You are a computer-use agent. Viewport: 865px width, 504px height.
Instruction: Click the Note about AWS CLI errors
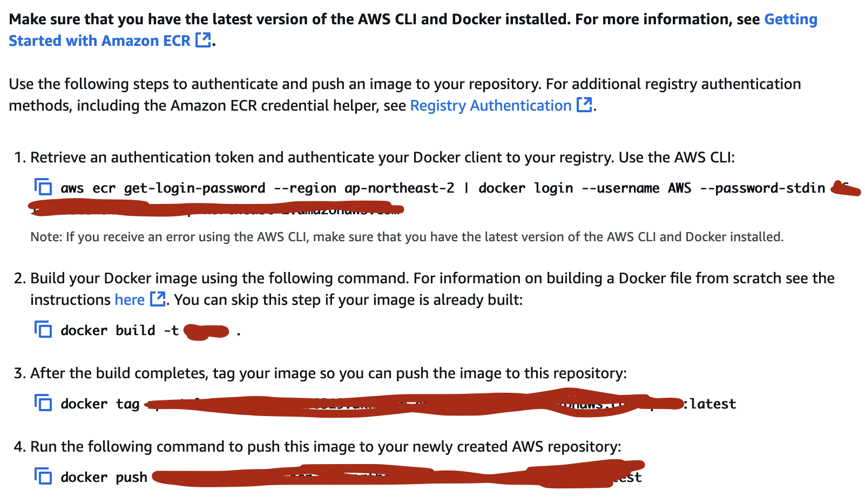pos(407,237)
